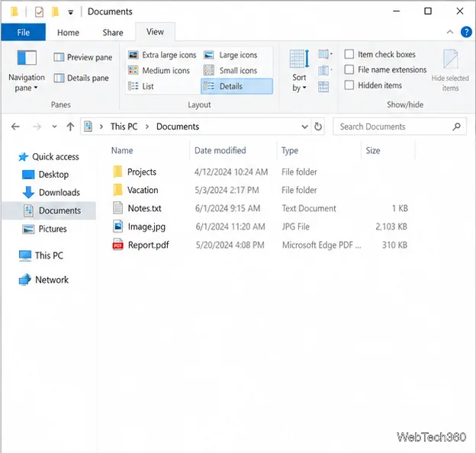Switch to List layout
This screenshot has width=476, height=453.
click(x=141, y=86)
